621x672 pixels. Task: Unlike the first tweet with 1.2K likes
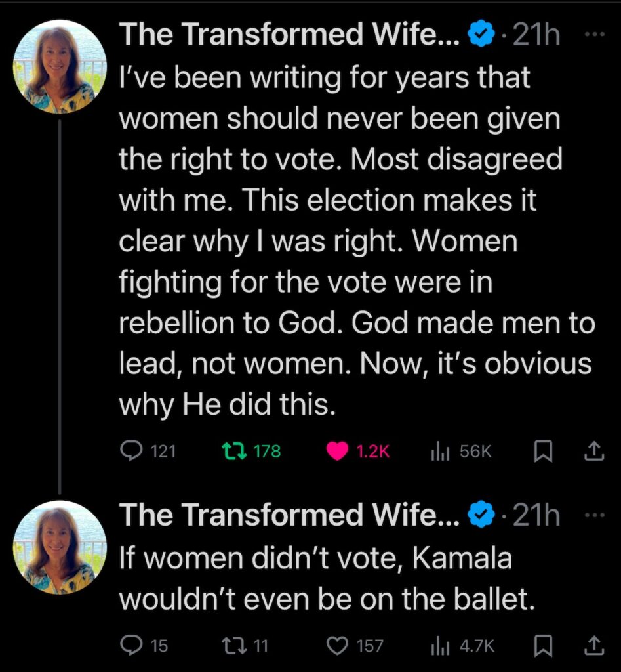tap(337, 451)
